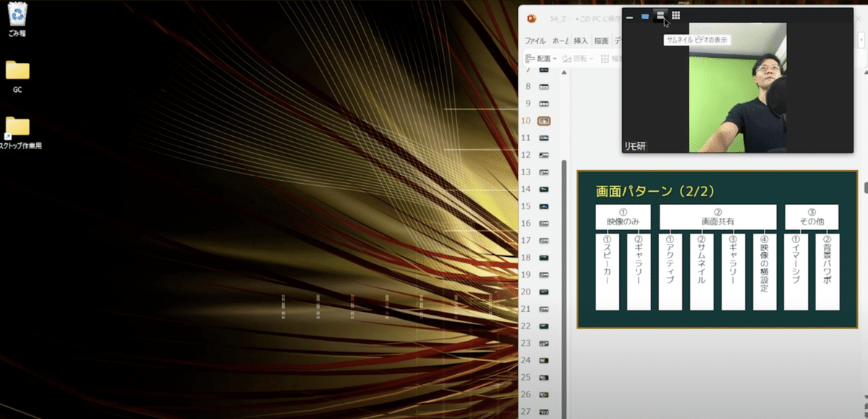Viewport: 868px width, 419px height.
Task: Click the リモ研 name label in Zoom video
Action: click(635, 146)
